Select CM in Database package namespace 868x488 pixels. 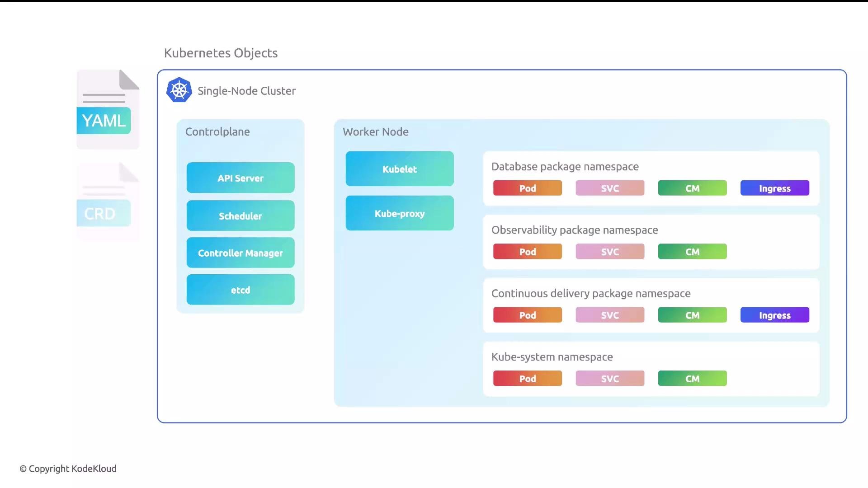[x=693, y=188]
